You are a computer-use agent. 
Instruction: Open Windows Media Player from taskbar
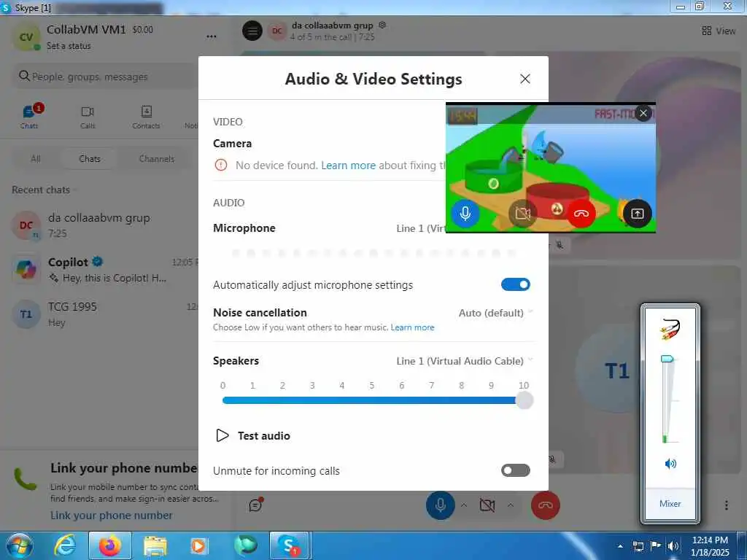pyautogui.click(x=198, y=545)
